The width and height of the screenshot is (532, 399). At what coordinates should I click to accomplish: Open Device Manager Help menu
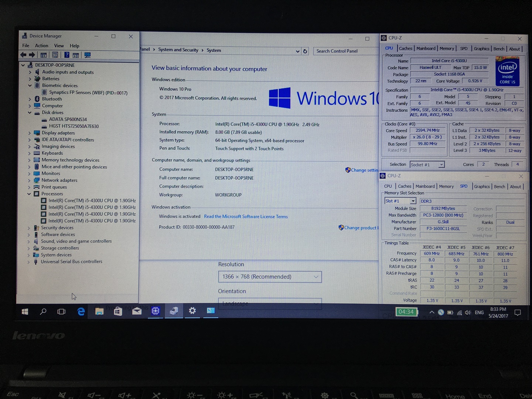74,46
